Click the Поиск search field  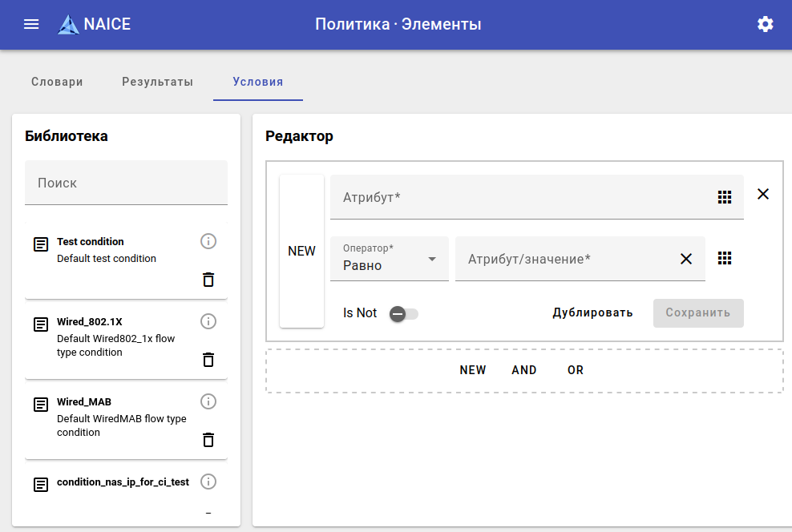[126, 183]
